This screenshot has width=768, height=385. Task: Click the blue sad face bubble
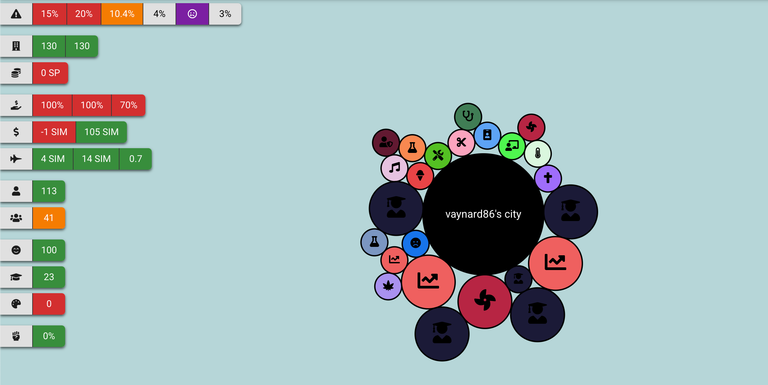415,243
